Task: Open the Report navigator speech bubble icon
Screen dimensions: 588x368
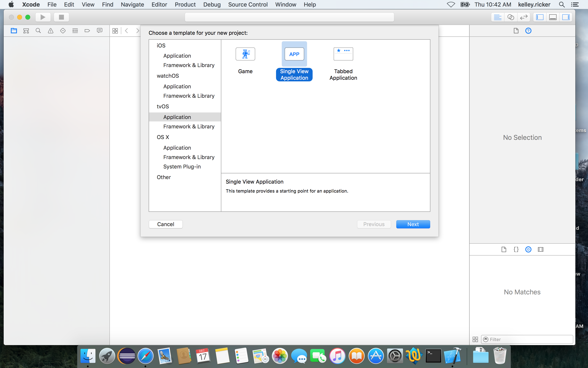Action: (100, 31)
